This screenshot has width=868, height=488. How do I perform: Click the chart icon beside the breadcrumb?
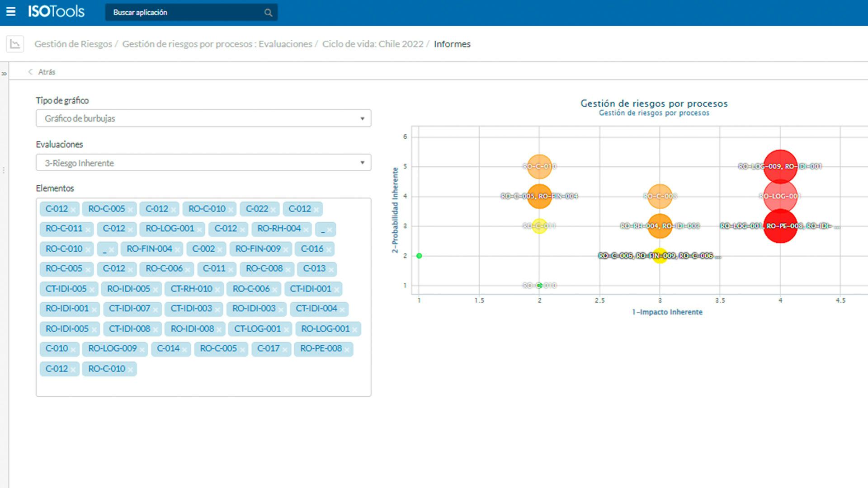pyautogui.click(x=15, y=44)
